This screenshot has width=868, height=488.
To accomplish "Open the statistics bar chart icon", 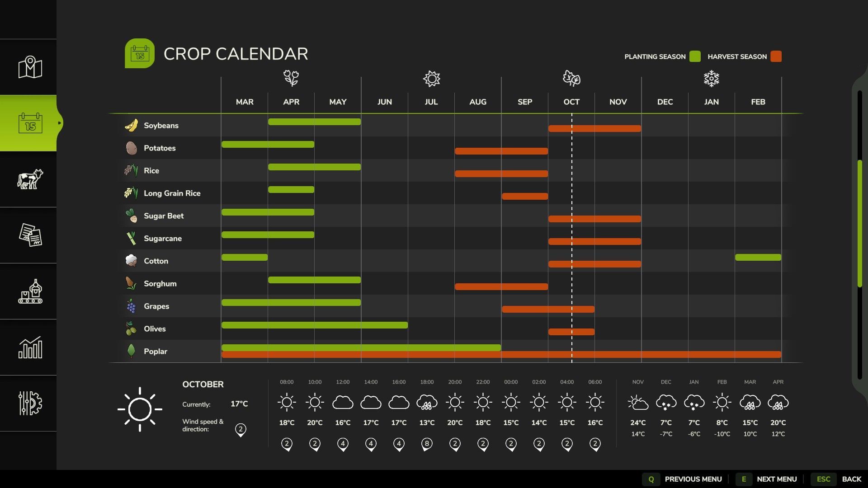I will [30, 347].
